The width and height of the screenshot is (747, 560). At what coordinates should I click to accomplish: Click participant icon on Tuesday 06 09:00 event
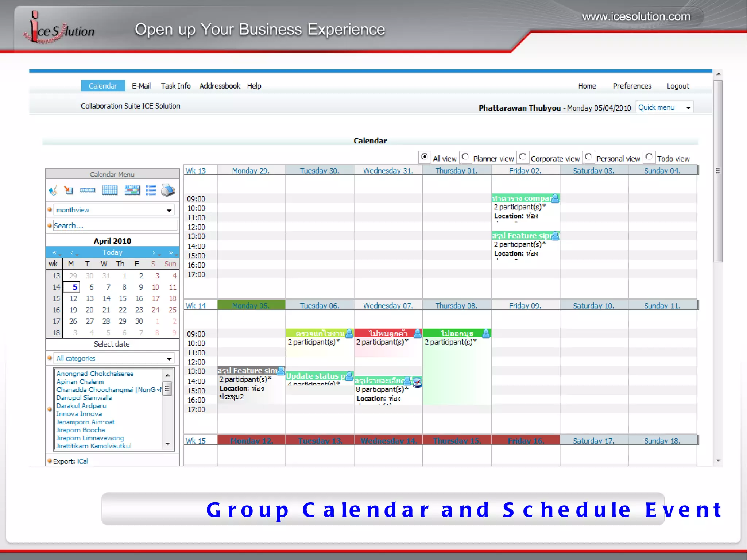pos(349,333)
